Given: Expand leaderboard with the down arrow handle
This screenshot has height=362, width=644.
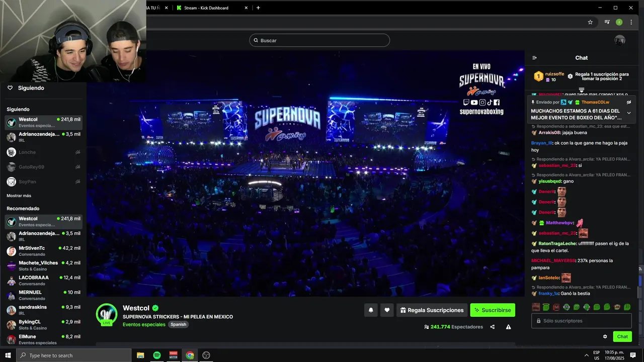Looking at the screenshot, I should [581, 90].
